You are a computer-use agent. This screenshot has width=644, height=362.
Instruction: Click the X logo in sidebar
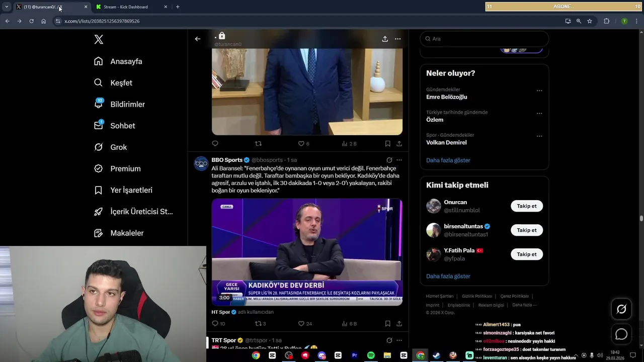pyautogui.click(x=99, y=39)
